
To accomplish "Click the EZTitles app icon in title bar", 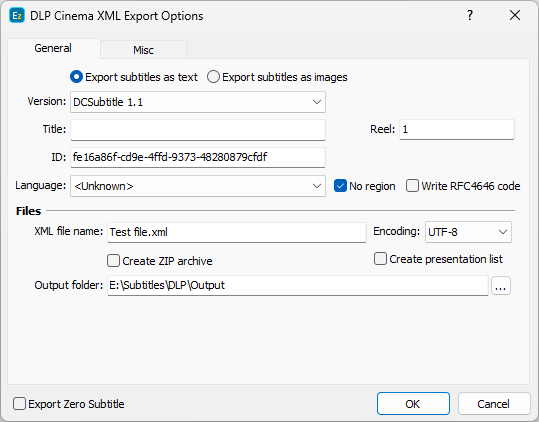I will click(17, 16).
